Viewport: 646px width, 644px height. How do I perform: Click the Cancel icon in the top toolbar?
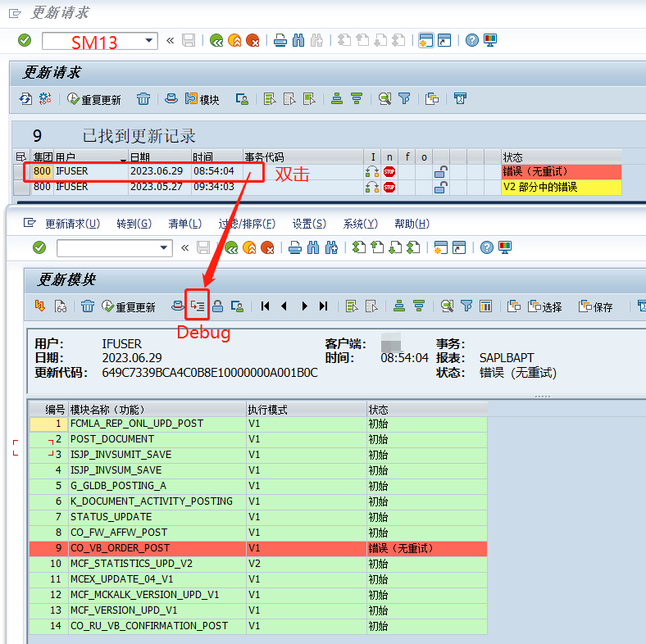coord(252,40)
